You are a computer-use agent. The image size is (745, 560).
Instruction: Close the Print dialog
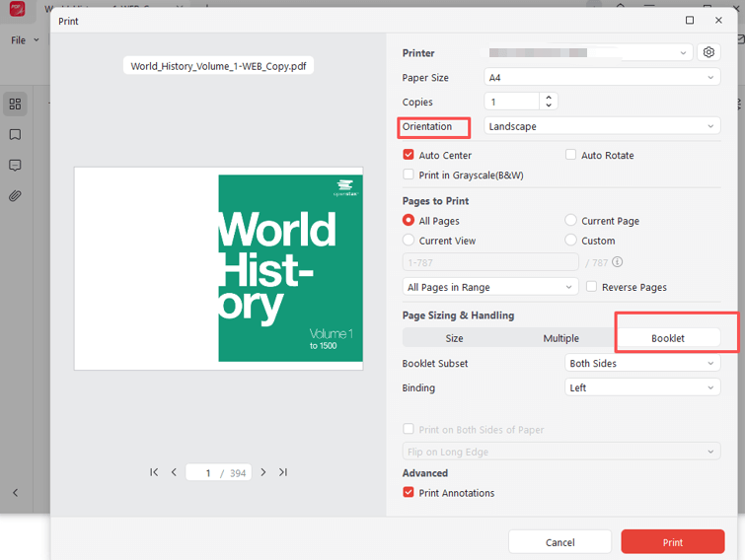coord(718,20)
